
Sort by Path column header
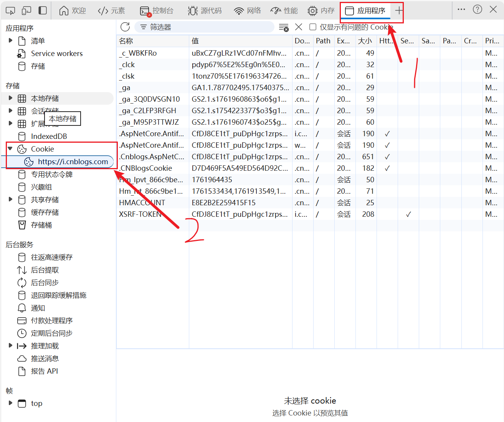[324, 41]
